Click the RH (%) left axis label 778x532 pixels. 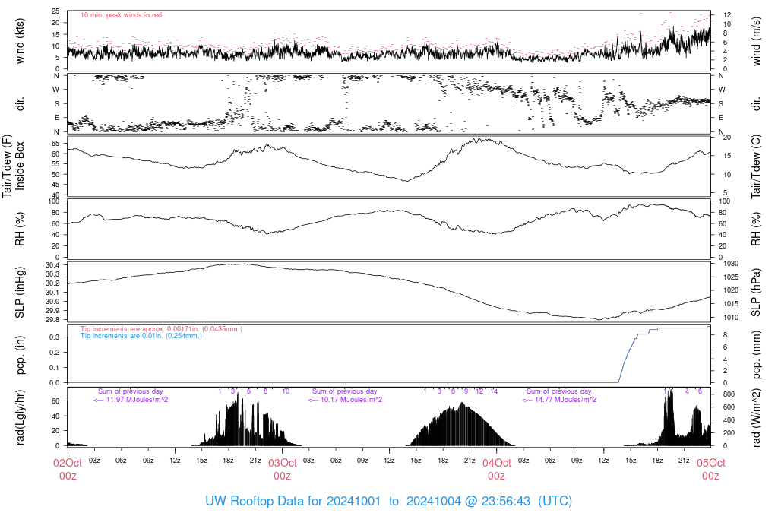[x=20, y=229]
